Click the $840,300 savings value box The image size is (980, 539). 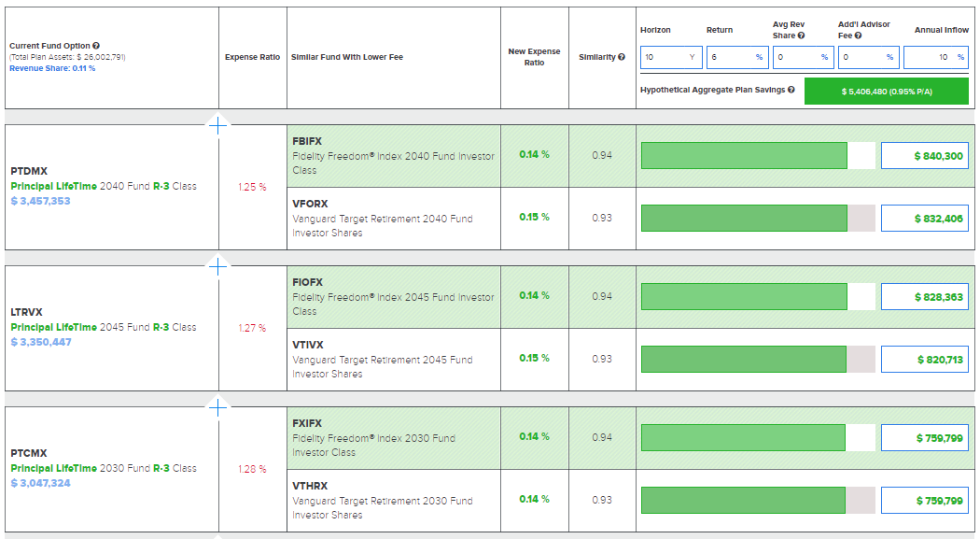925,156
